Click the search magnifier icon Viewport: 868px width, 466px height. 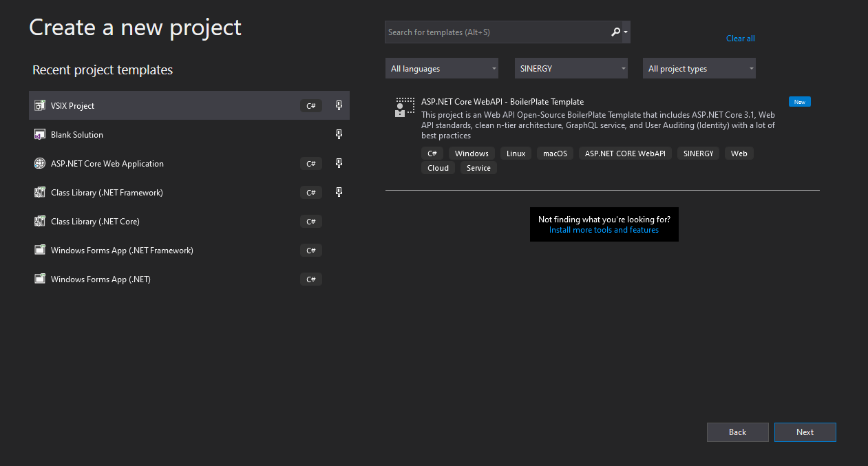[x=615, y=32]
